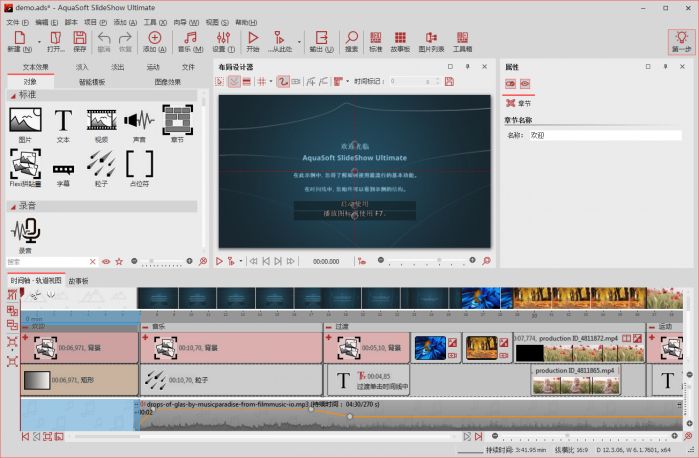Adjust the timeline horizontal zoom slider
Screen dimensions: 699x458
tap(584, 436)
